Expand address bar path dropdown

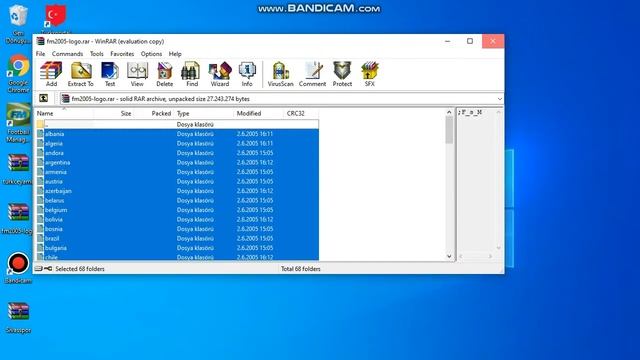(x=500, y=99)
